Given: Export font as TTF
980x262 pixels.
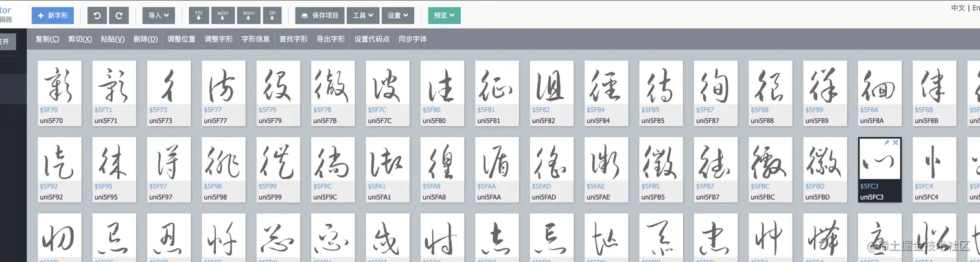Looking at the screenshot, I should tap(198, 15).
